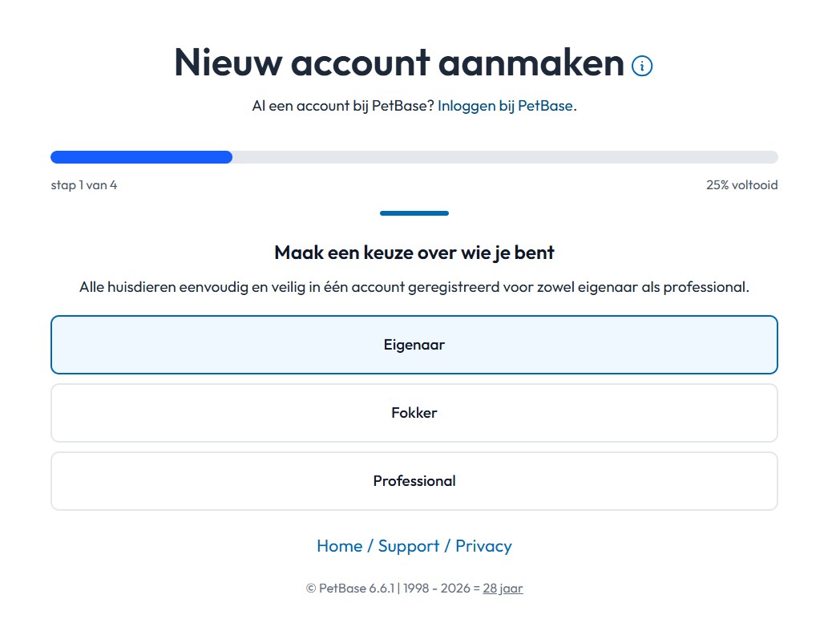Click the highlighted Eigenaar selection card

(x=414, y=345)
